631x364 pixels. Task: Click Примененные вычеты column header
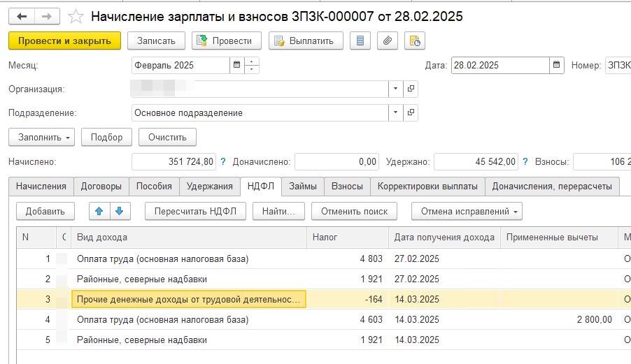(560, 238)
